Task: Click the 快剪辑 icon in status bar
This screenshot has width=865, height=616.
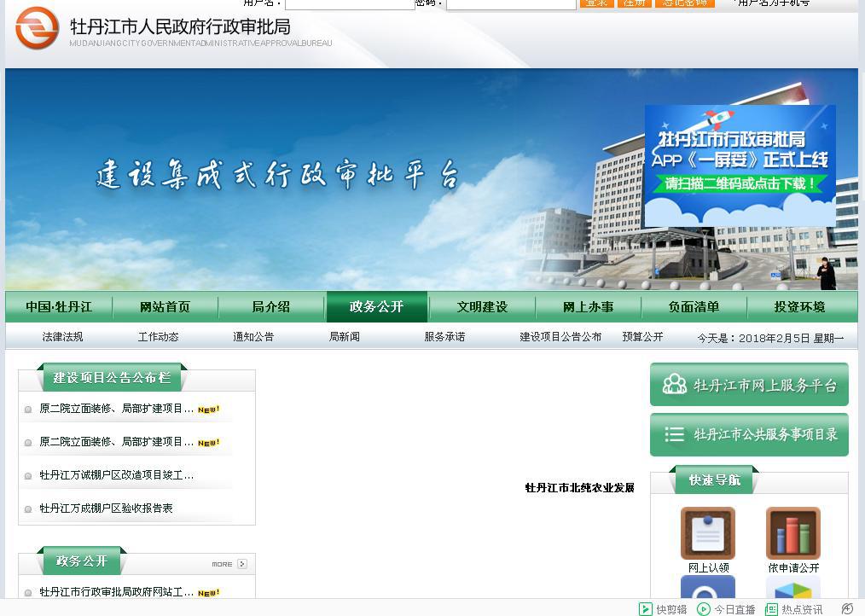Action: 646,609
